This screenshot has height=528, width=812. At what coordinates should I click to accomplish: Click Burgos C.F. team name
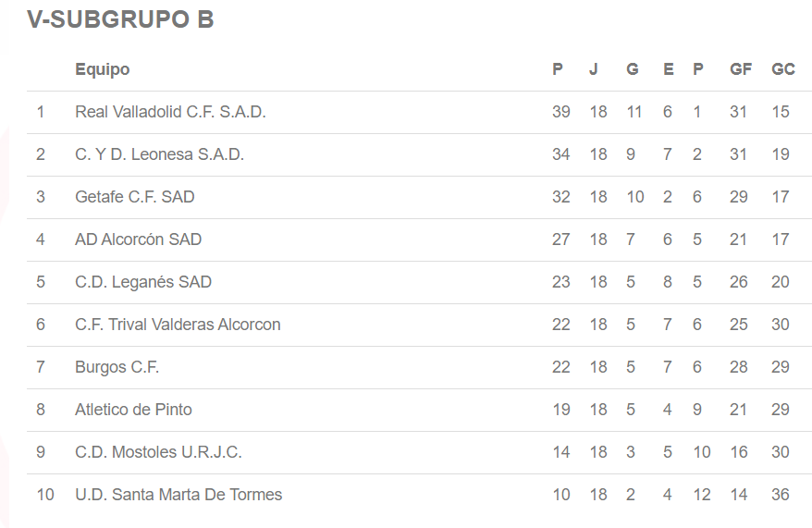(117, 367)
